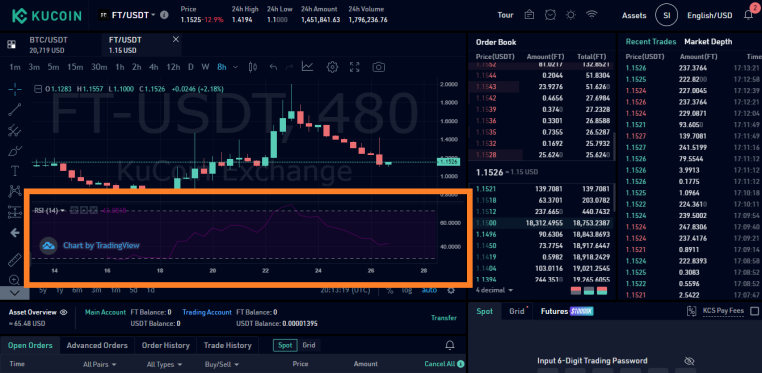Click the back arrow in drawing toolbar
Screen dimensions: 762x373
coord(15,233)
